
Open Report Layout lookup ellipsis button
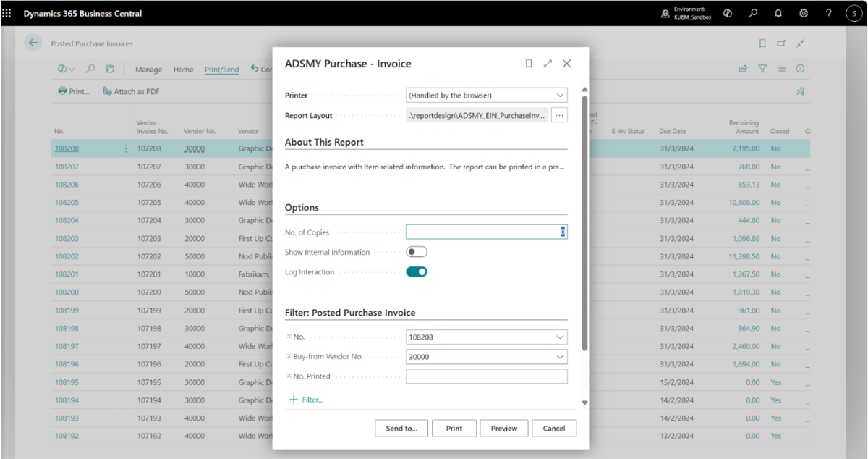pos(559,115)
